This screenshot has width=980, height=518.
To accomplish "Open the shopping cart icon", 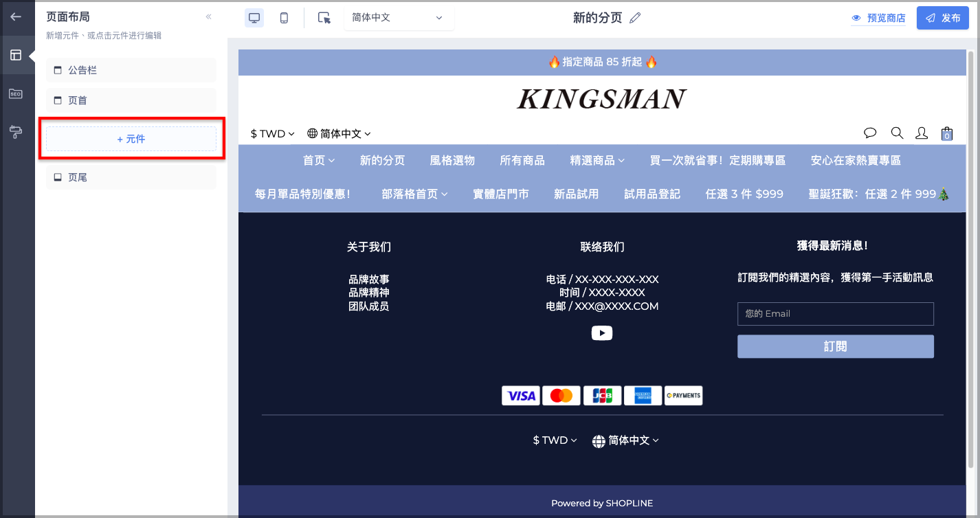I will [947, 133].
